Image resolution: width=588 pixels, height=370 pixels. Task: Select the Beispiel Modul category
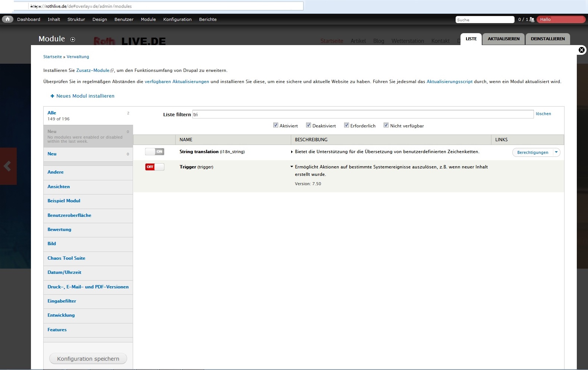tap(88, 201)
